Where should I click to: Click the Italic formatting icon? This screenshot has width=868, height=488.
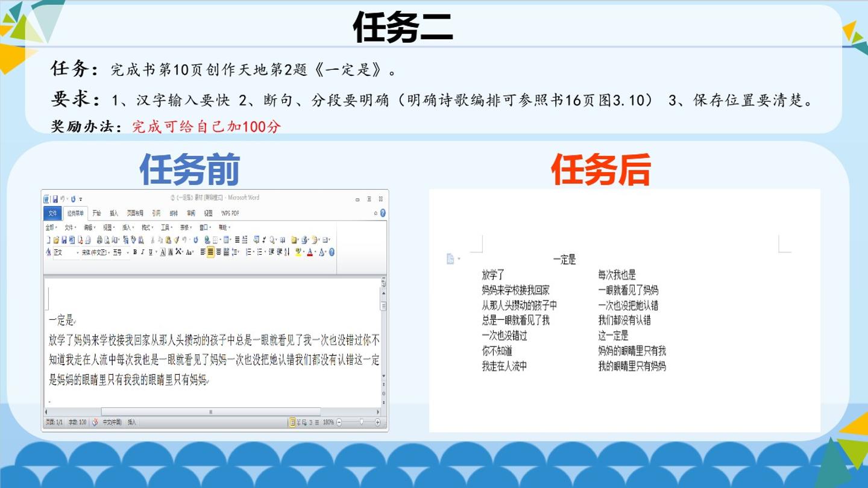(142, 252)
